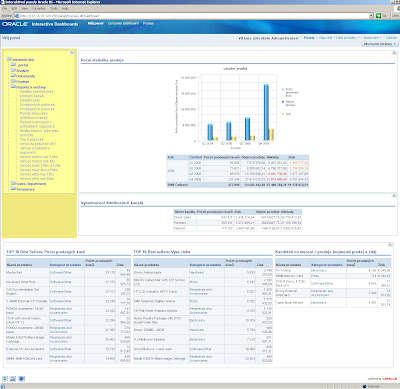Click the Internet channel row
Image resolution: width=400 pixels, height=389 pixels.
tap(238, 228)
